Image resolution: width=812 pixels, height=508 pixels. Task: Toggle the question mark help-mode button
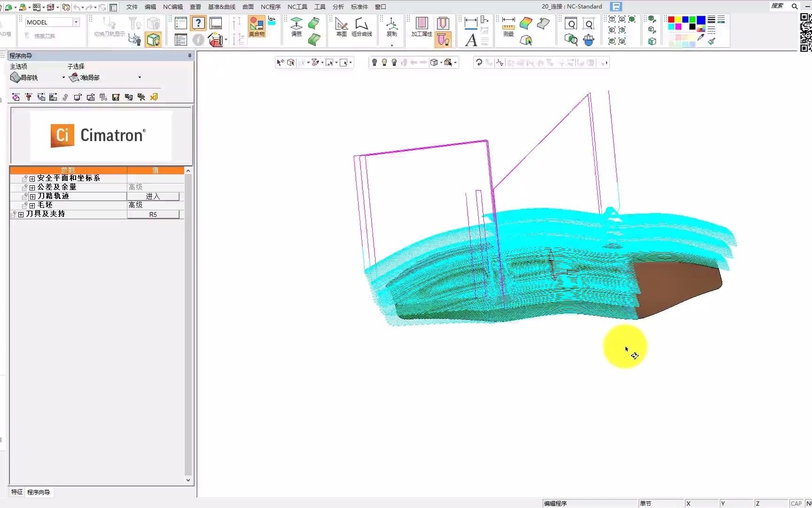[x=198, y=23]
